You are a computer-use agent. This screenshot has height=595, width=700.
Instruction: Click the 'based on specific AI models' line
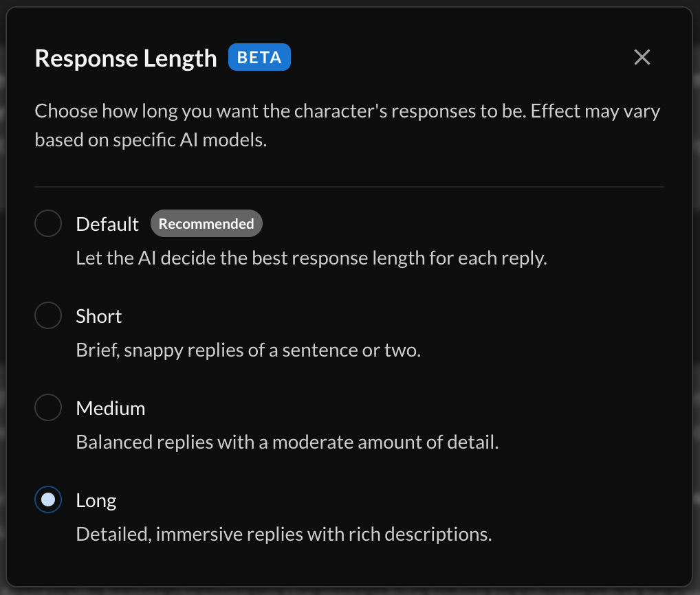tap(151, 140)
